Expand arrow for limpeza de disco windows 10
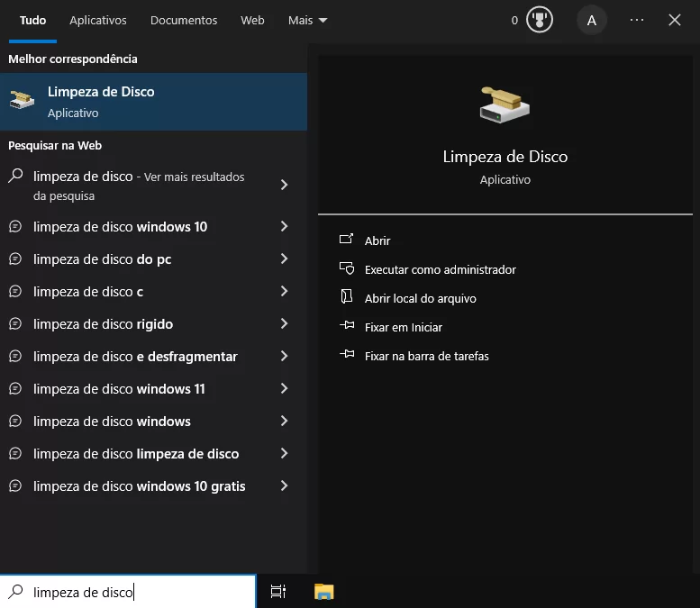 [284, 226]
